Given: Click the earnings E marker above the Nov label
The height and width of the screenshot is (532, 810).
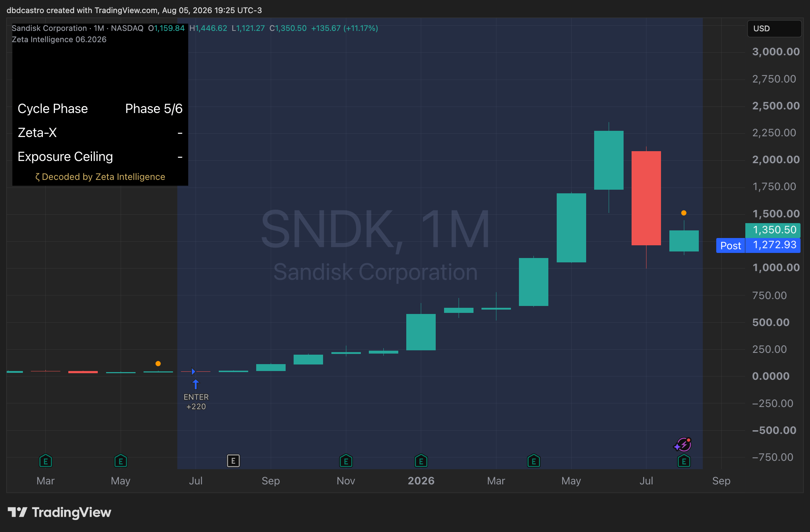Looking at the screenshot, I should click(346, 461).
